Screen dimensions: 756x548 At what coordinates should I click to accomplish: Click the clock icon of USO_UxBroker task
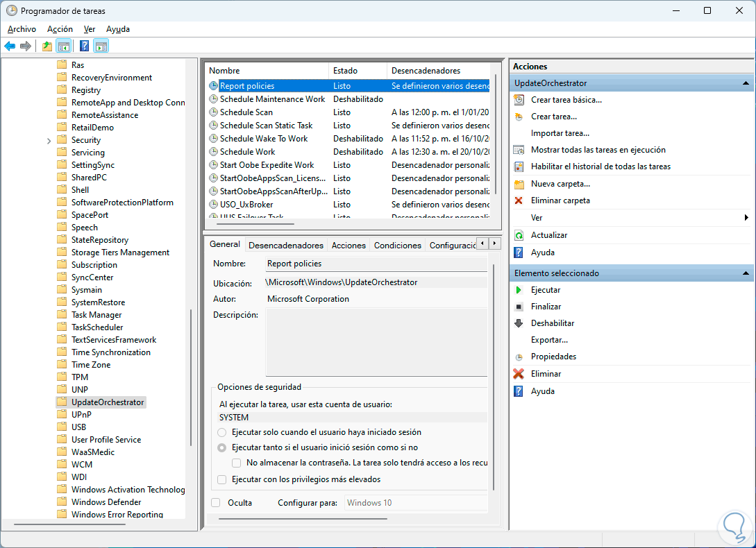coord(214,205)
